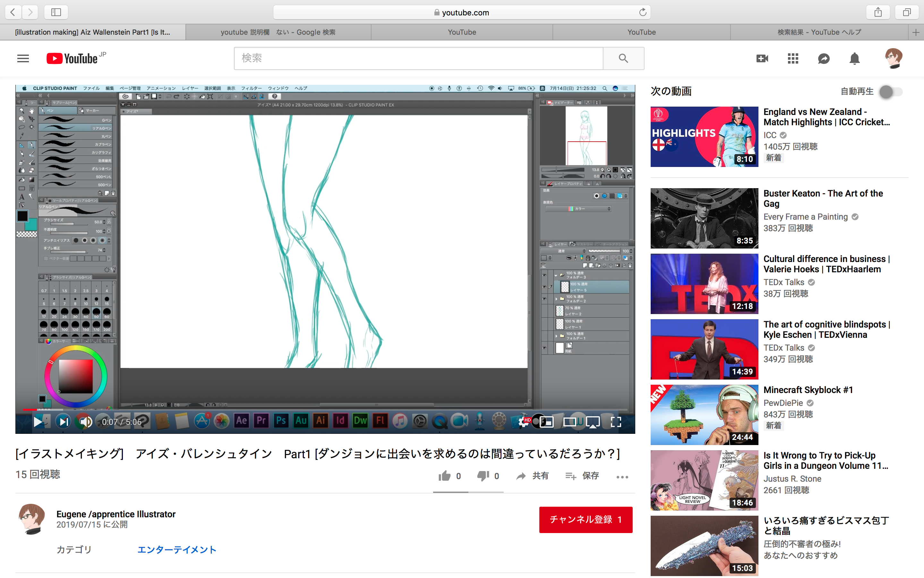
Task: Go back with Safari's back arrow
Action: point(13,12)
